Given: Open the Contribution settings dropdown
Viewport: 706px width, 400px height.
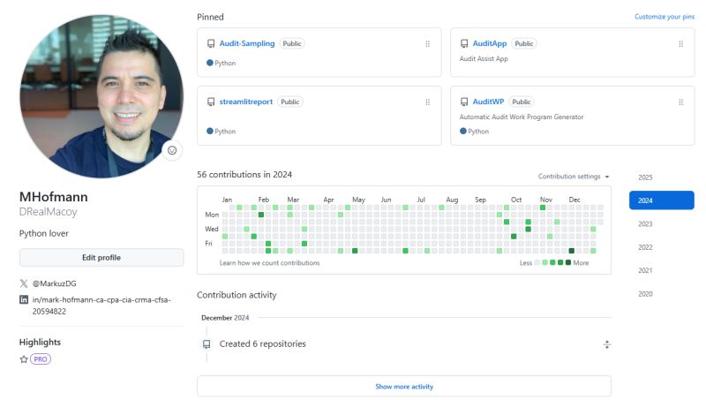Looking at the screenshot, I should tap(573, 177).
